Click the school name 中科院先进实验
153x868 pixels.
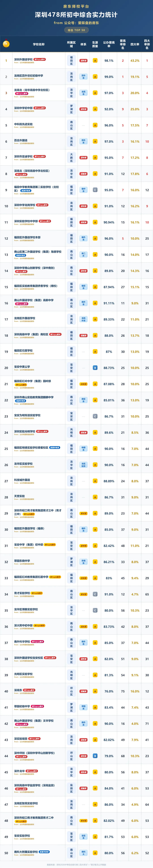(23, 124)
